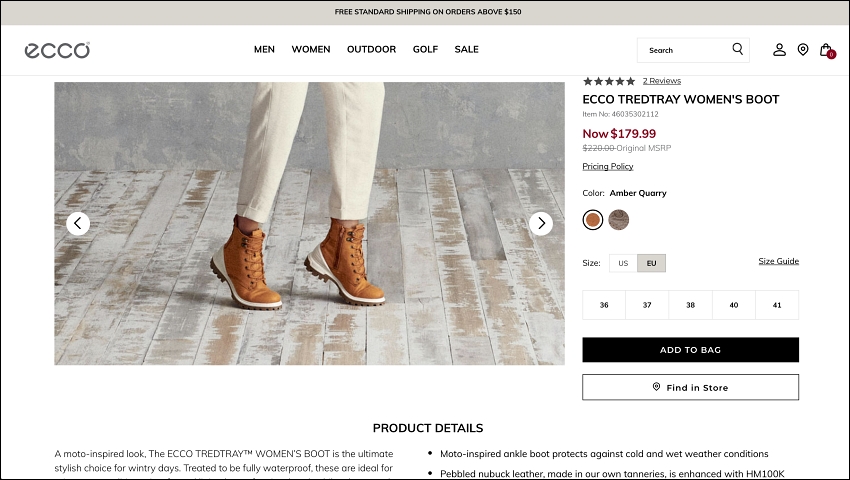Image resolution: width=850 pixels, height=480 pixels.
Task: Click the five-star rating icons
Action: pos(609,81)
